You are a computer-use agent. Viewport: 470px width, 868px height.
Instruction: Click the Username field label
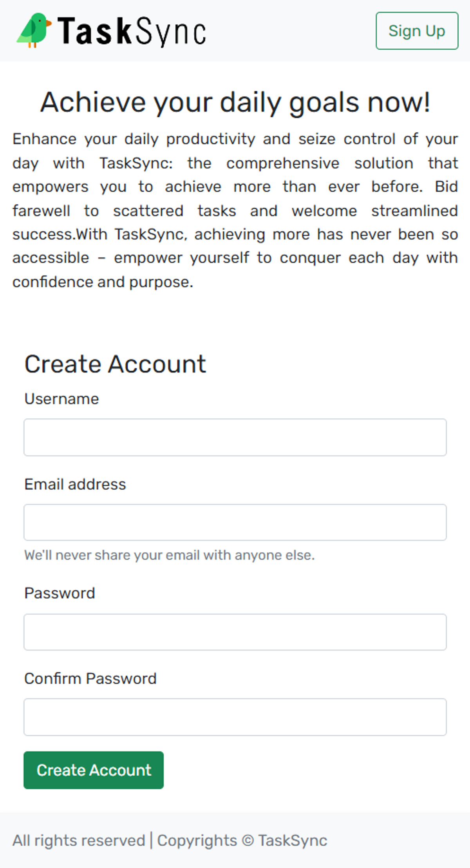pyautogui.click(x=61, y=399)
